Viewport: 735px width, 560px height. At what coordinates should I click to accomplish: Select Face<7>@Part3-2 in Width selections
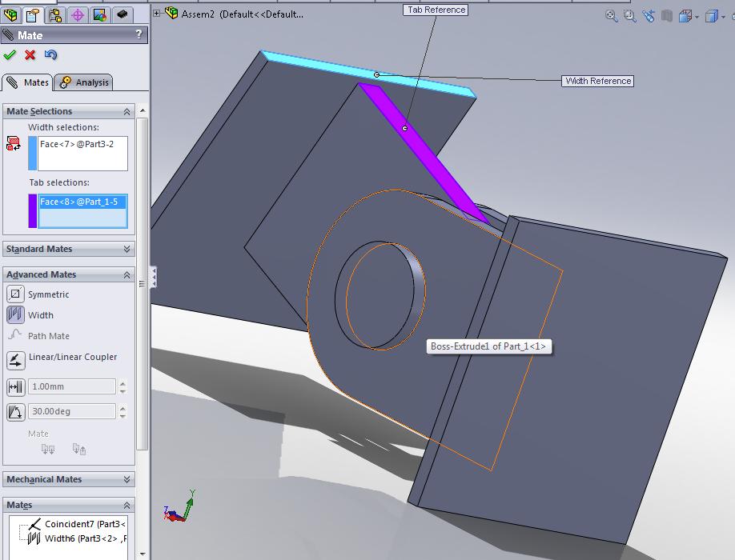(x=77, y=144)
